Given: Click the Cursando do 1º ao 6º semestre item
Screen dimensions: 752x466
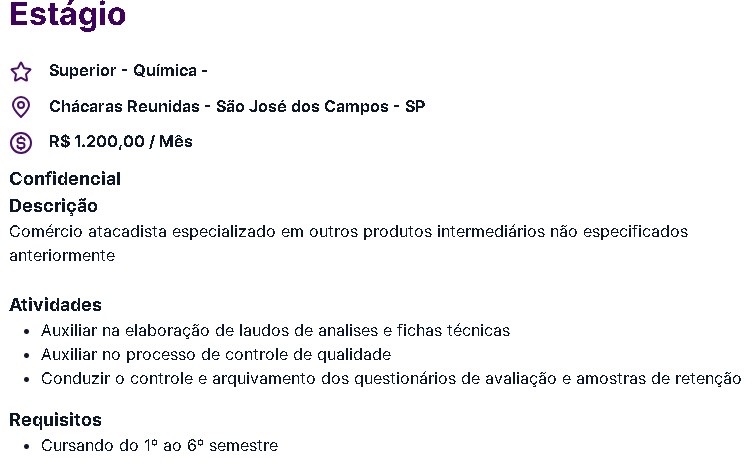Looking at the screenshot, I should pyautogui.click(x=159, y=445).
